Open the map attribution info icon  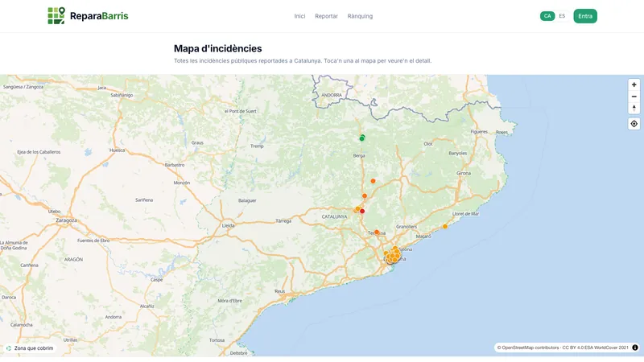(x=635, y=348)
